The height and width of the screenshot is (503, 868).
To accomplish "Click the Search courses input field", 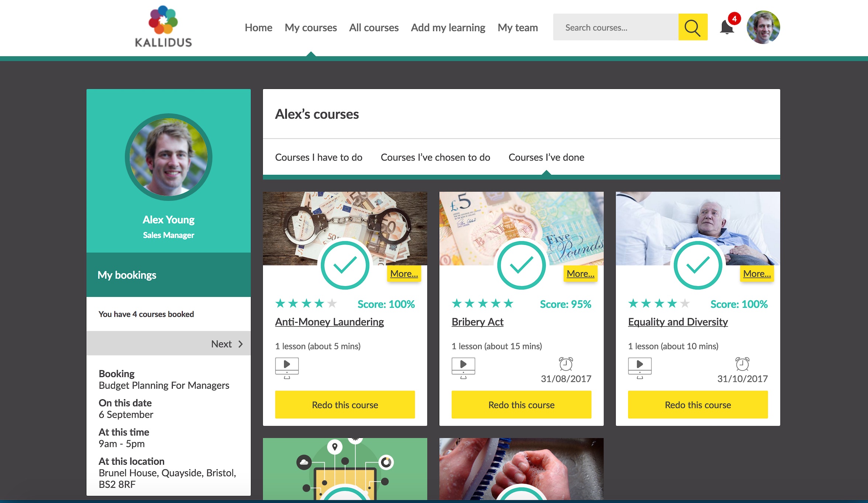I will 615,27.
